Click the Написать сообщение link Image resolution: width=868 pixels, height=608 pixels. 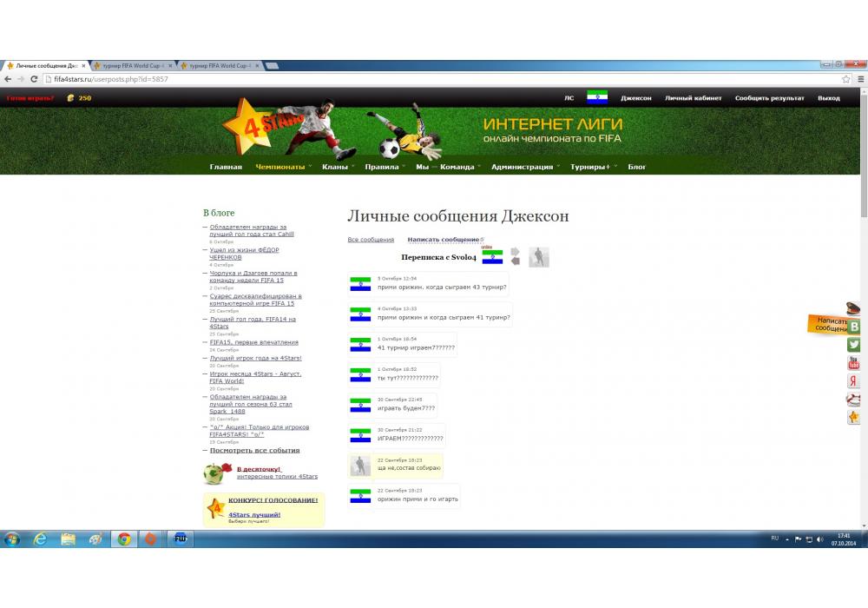443,240
